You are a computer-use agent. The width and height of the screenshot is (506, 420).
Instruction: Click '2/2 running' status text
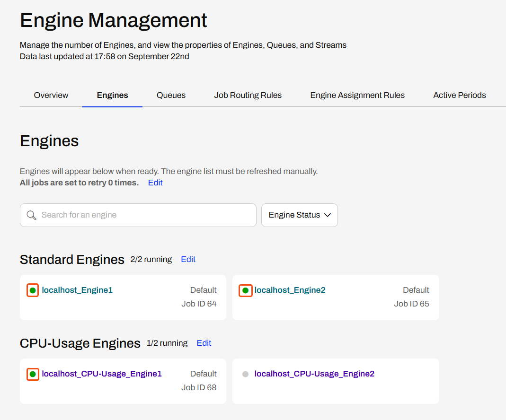151,260
